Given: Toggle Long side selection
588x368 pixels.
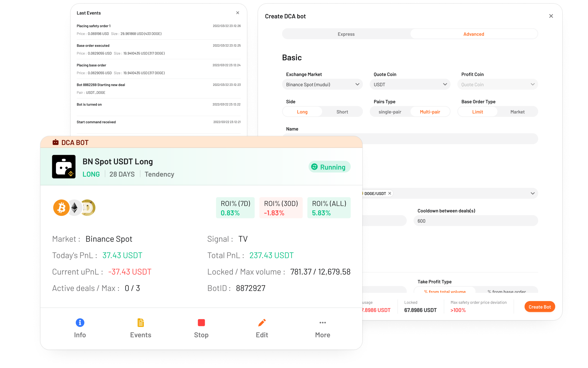Looking at the screenshot, I should pos(302,111).
